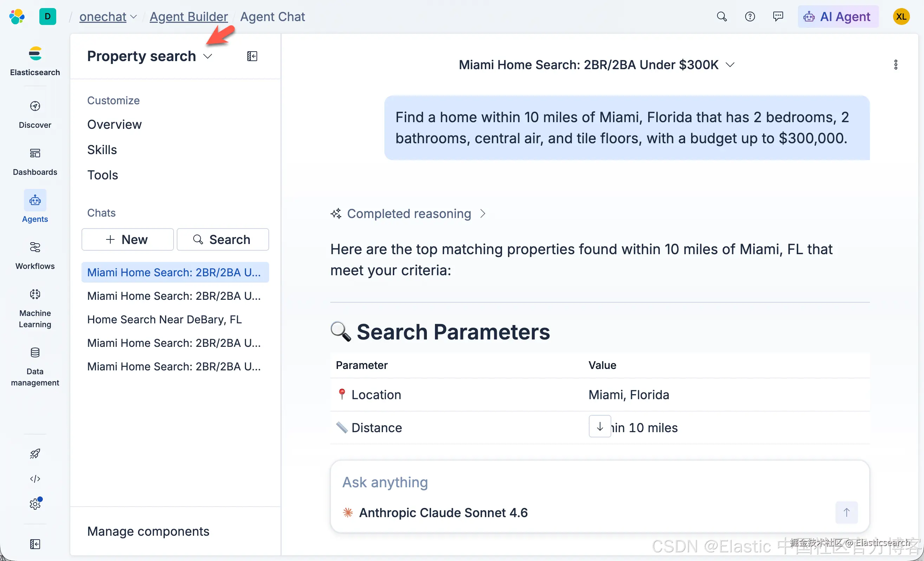Open developer tools code icon
This screenshot has width=924, height=561.
[x=35, y=478]
